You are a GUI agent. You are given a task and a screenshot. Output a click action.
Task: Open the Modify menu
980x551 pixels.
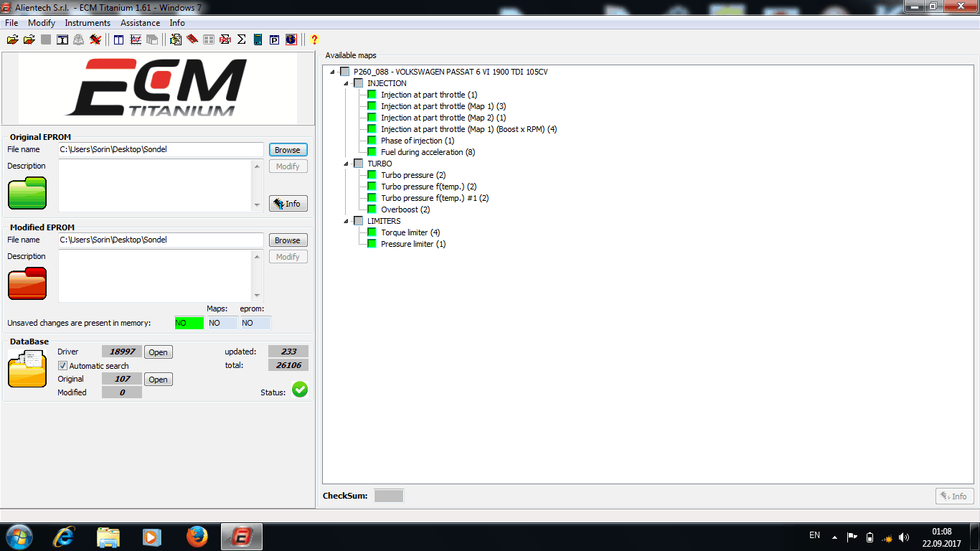42,23
